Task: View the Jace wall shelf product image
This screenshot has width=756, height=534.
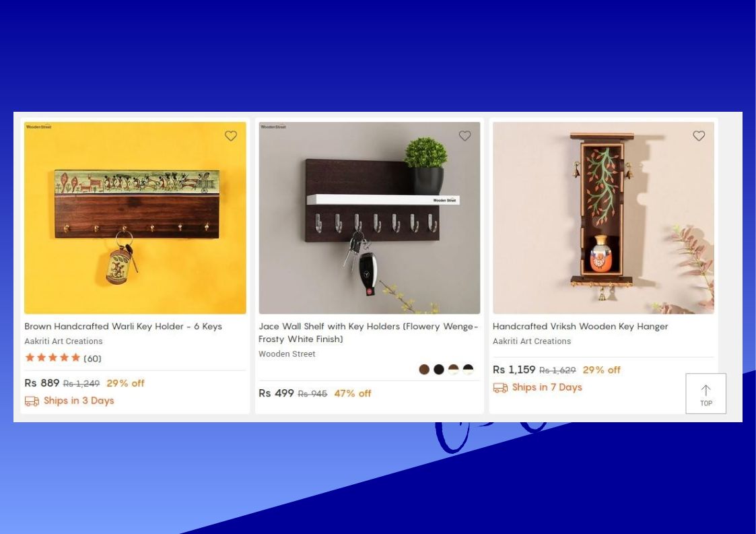Action: [x=370, y=218]
